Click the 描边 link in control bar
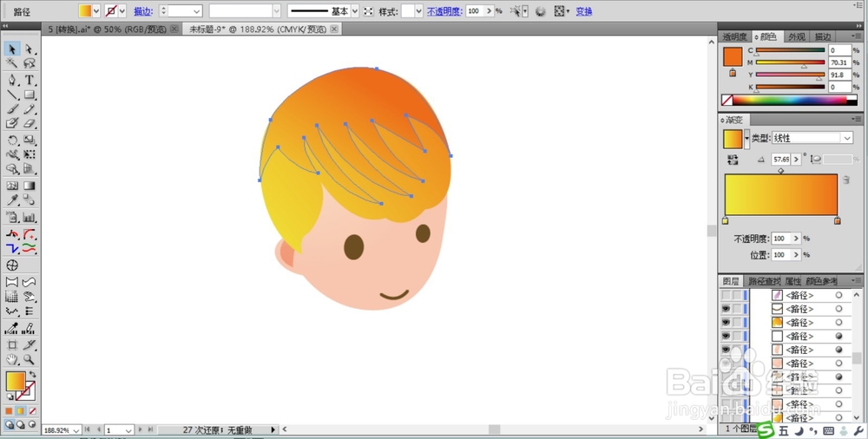This screenshot has width=868, height=439. (143, 11)
